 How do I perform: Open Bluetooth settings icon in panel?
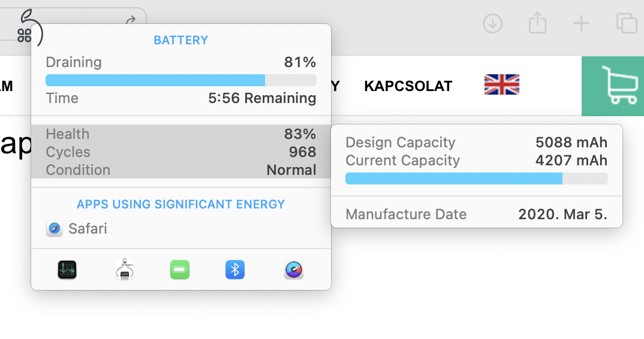coord(235,270)
